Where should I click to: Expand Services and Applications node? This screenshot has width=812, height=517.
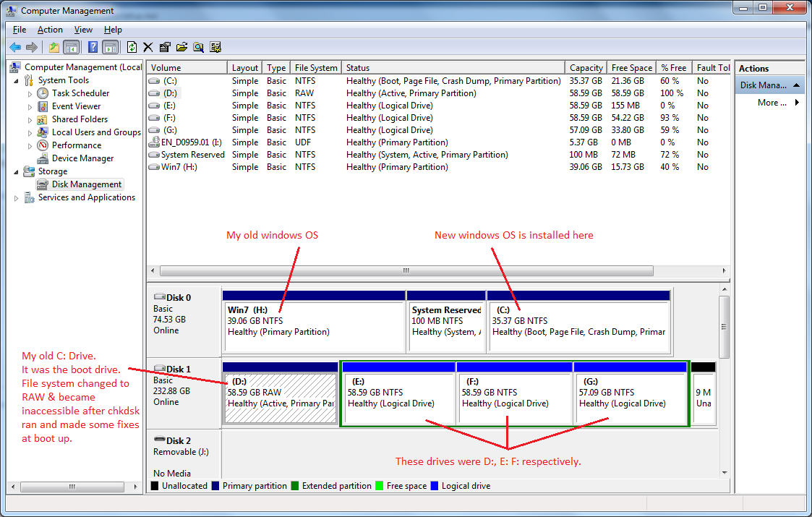(x=16, y=198)
